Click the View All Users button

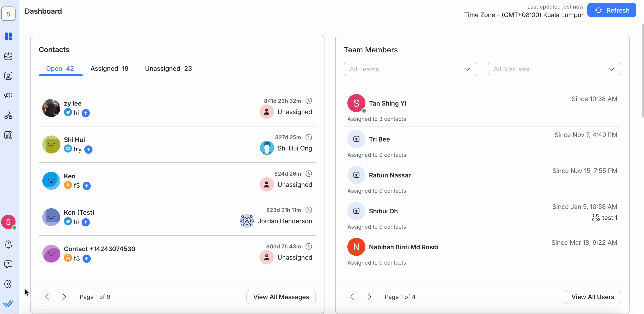click(593, 297)
